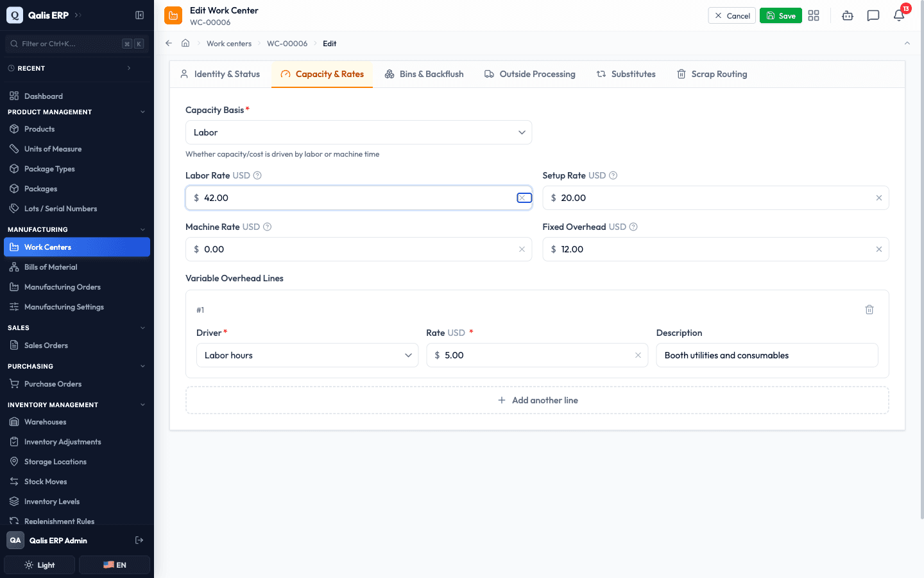The width and height of the screenshot is (924, 578).
Task: Clear the overhead line Rate value
Action: pyautogui.click(x=638, y=355)
